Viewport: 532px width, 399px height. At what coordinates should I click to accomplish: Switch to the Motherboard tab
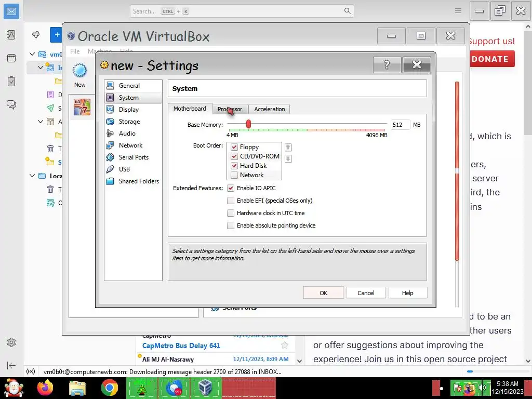(190, 109)
